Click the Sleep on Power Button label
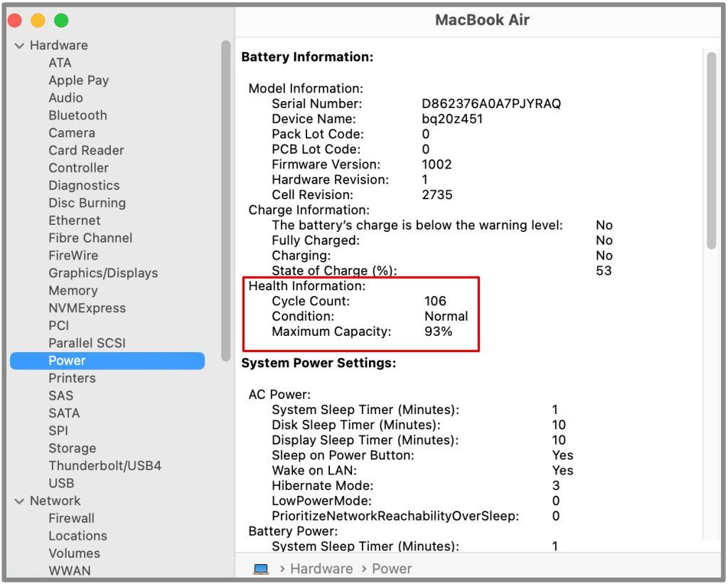The height and width of the screenshot is (584, 728). pyautogui.click(x=343, y=455)
